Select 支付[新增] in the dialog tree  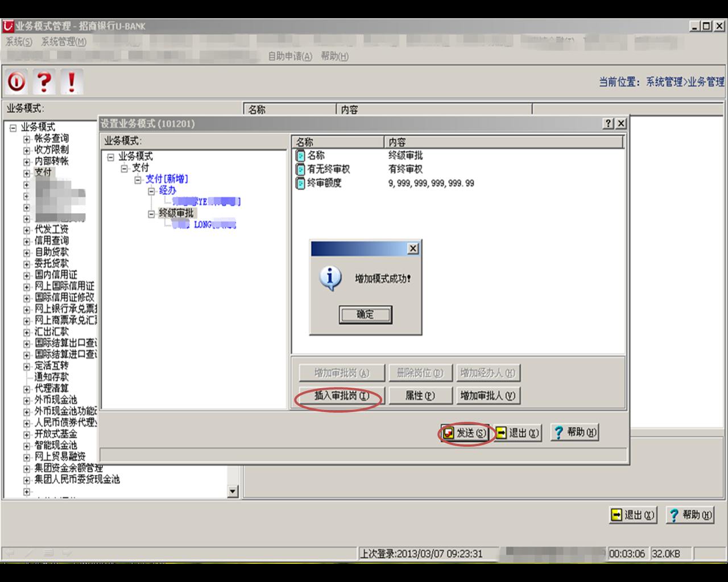click(167, 179)
